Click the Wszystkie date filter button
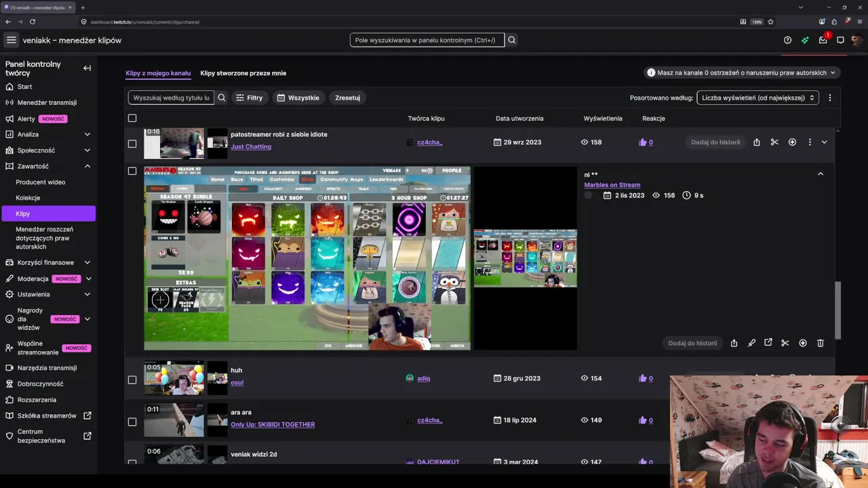The height and width of the screenshot is (488, 868). click(298, 98)
